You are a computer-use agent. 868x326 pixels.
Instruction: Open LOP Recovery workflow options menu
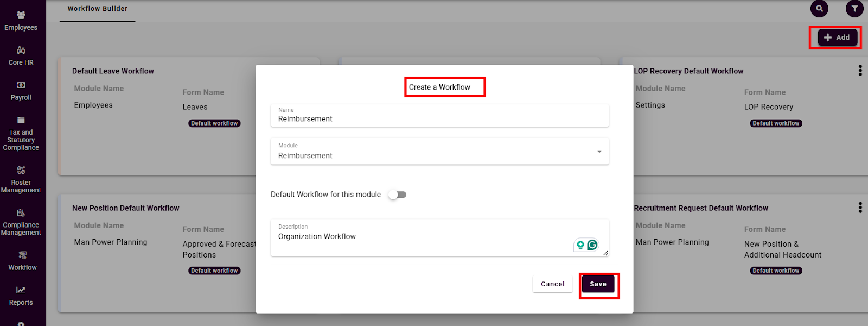tap(860, 71)
